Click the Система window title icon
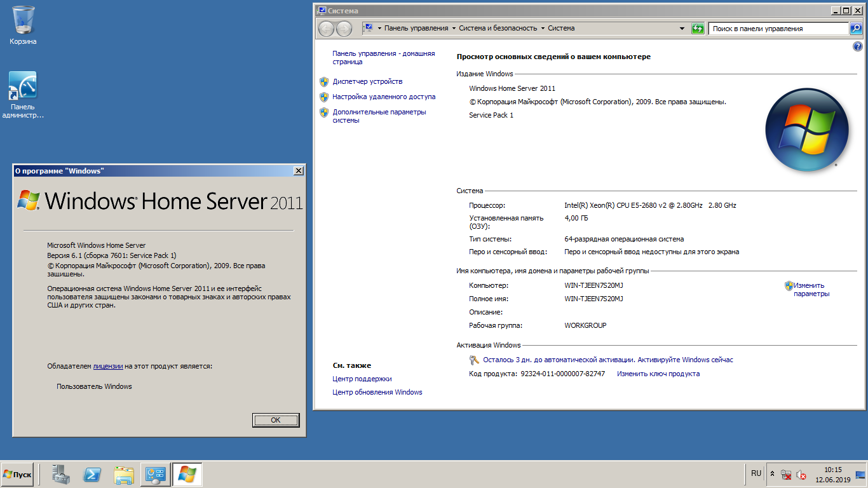 pyautogui.click(x=322, y=10)
